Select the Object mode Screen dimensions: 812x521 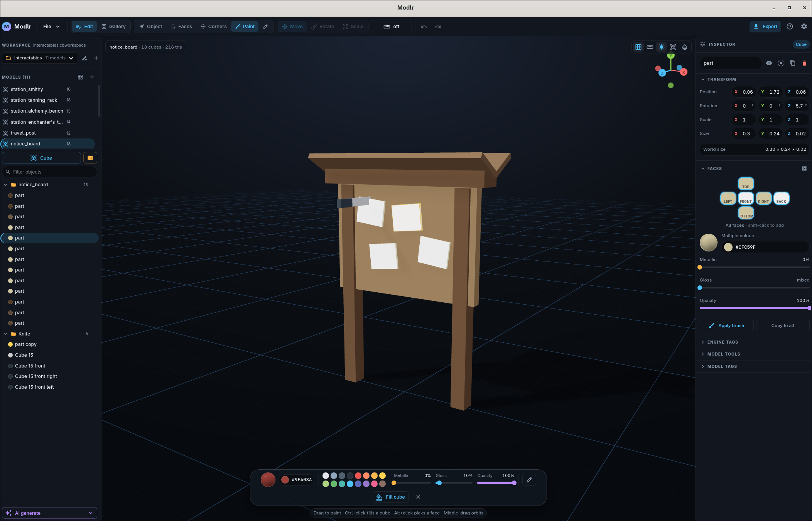[x=151, y=27]
